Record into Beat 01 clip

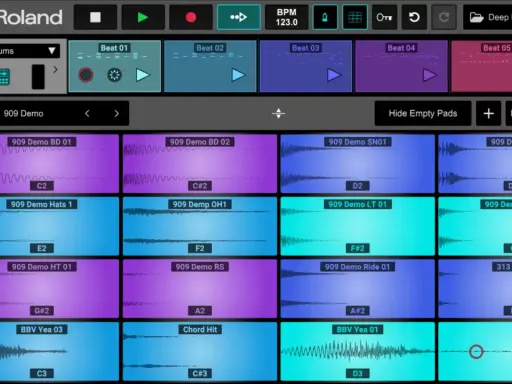point(86,75)
